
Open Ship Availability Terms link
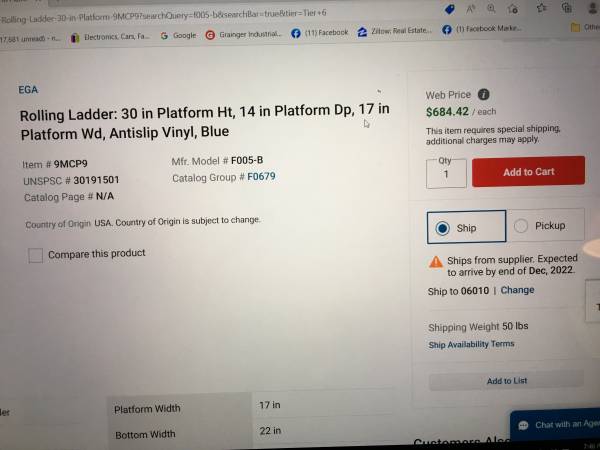point(471,344)
